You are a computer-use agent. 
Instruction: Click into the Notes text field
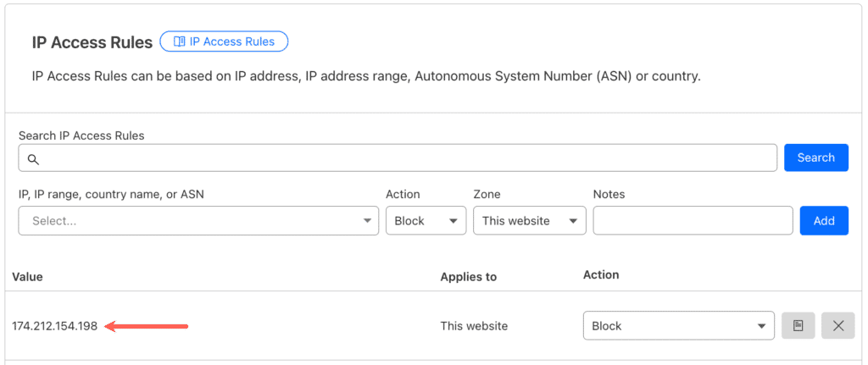(x=693, y=221)
